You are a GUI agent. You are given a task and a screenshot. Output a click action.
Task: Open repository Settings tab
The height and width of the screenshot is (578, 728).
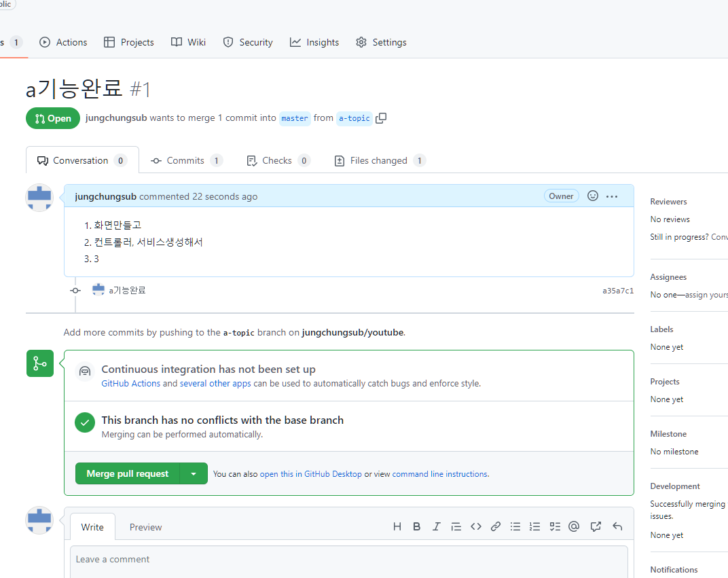click(x=381, y=42)
